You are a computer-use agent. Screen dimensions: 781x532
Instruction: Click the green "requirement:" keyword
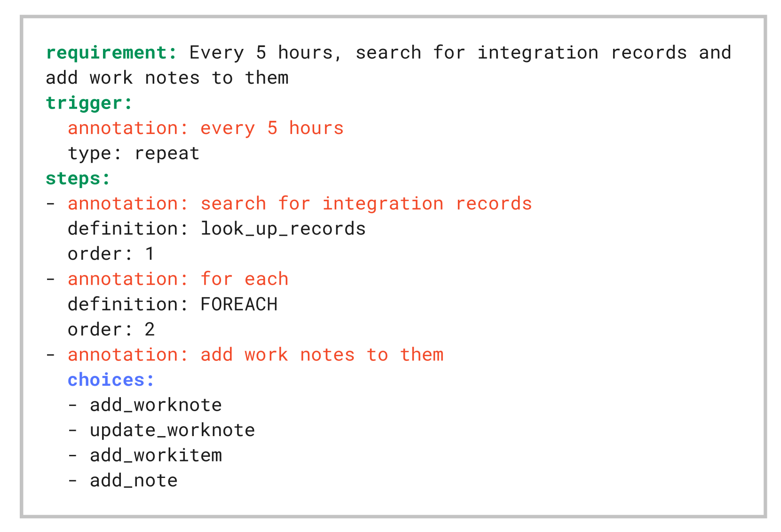tap(111, 53)
